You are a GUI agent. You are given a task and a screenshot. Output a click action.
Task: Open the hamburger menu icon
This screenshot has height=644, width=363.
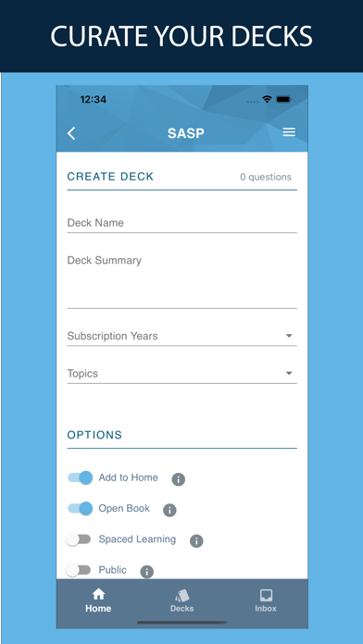coord(289,132)
